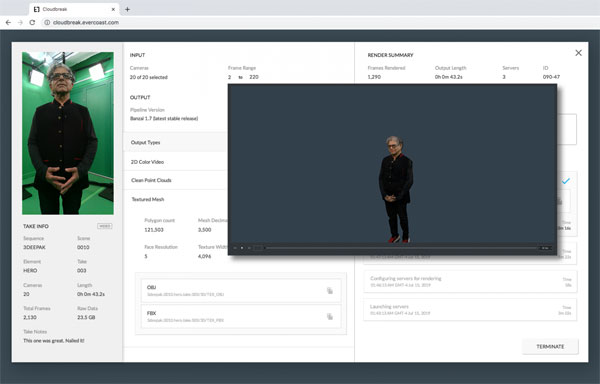Click the frame range start value 2
600x384 pixels.
pyautogui.click(x=230, y=77)
